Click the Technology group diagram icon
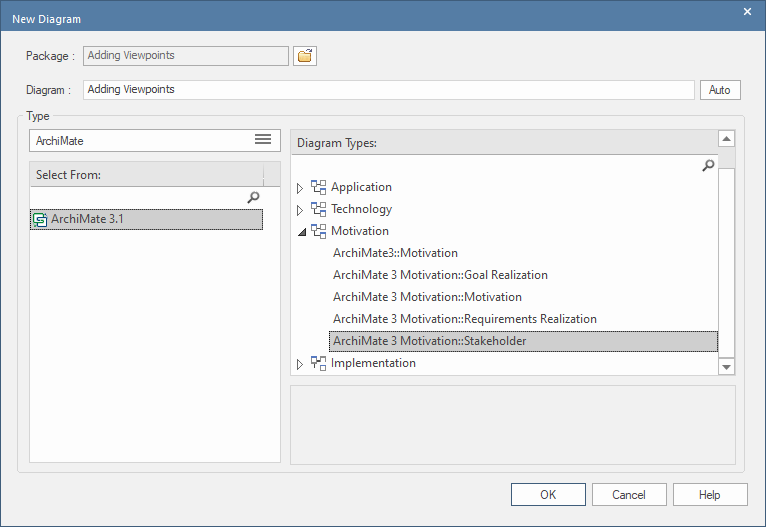766x527 pixels. point(319,210)
